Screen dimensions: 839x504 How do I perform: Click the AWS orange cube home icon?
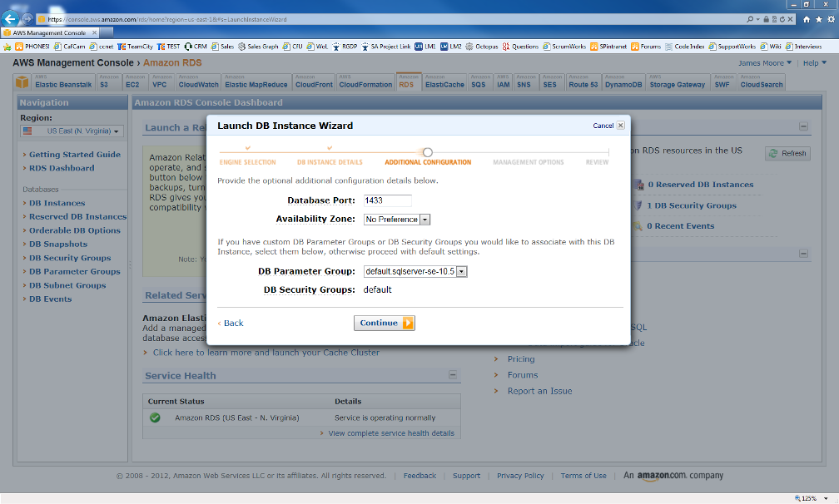[22, 82]
